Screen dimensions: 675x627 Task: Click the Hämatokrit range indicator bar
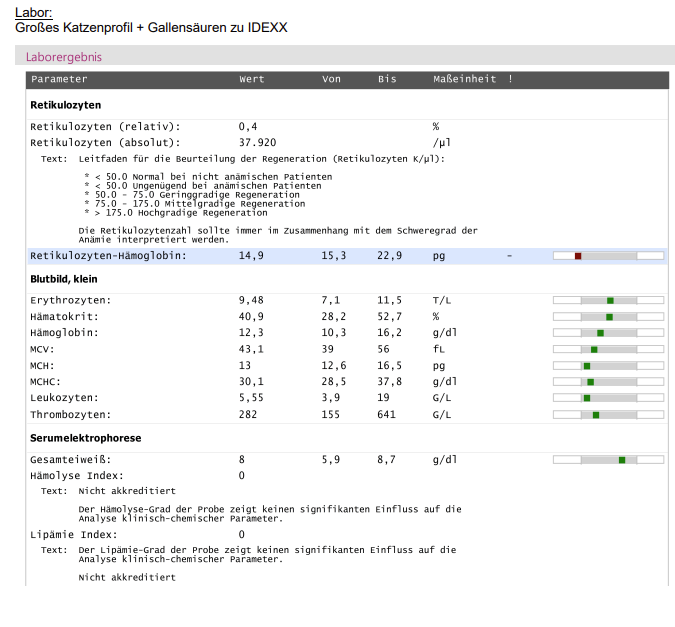coord(608,317)
